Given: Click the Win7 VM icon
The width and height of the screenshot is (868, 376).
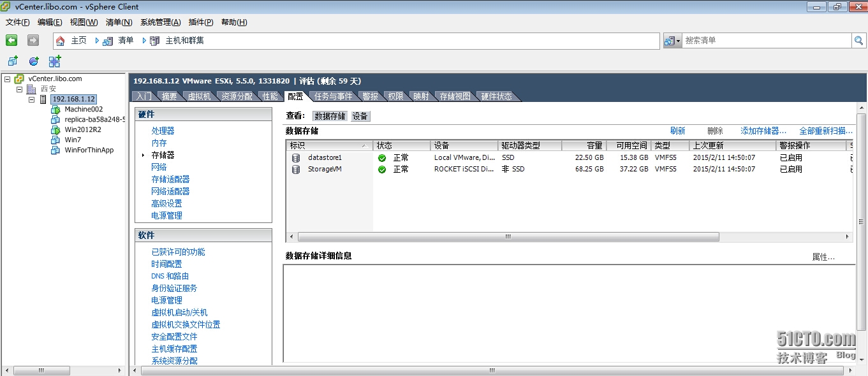Looking at the screenshot, I should (55, 140).
